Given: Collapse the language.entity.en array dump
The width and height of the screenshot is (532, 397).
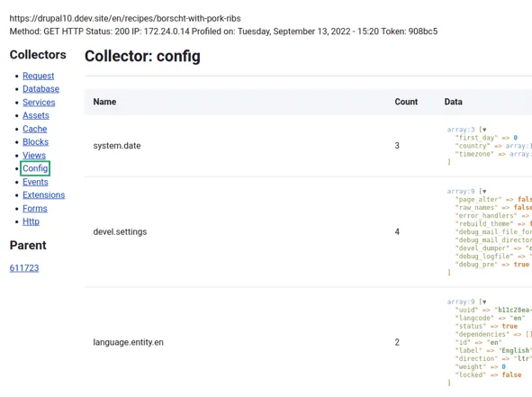Looking at the screenshot, I should [x=484, y=302].
